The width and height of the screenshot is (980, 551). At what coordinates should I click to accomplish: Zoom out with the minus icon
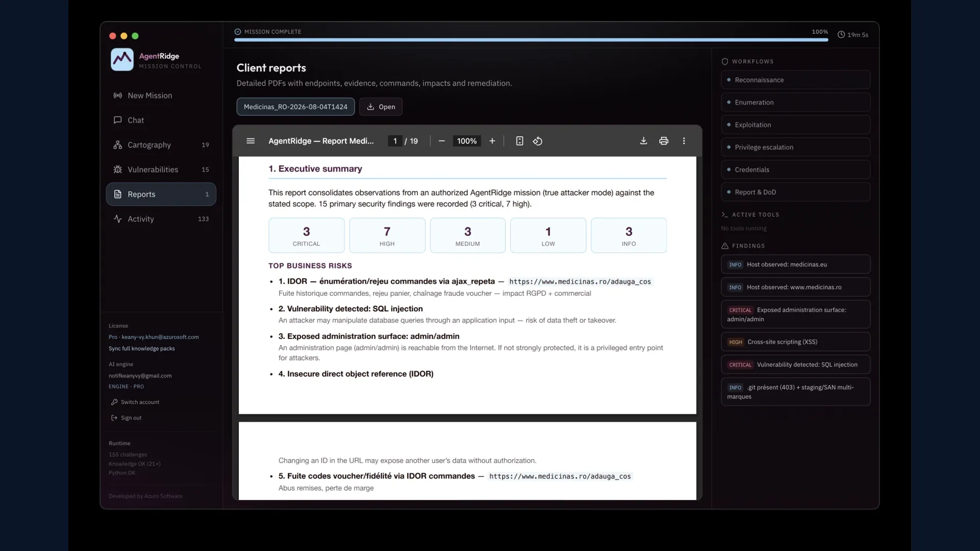pos(442,141)
